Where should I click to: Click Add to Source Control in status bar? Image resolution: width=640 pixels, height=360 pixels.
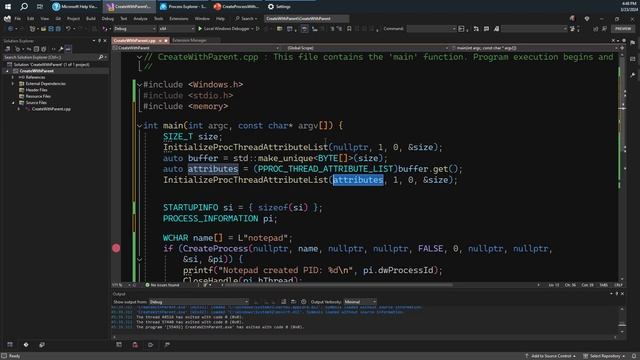[x=551, y=356]
